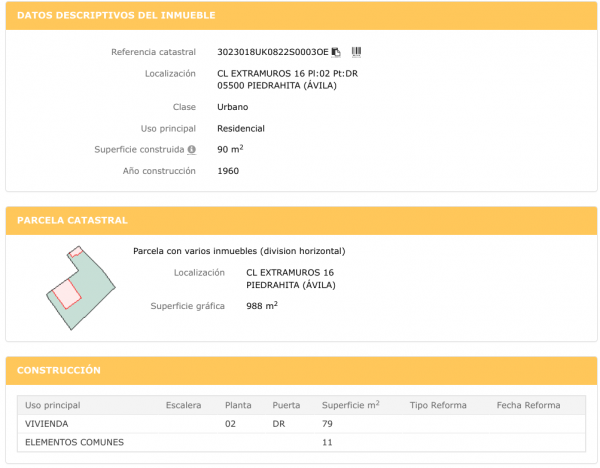
Task: Copy the cadastral reference number icon
Action: [336, 52]
